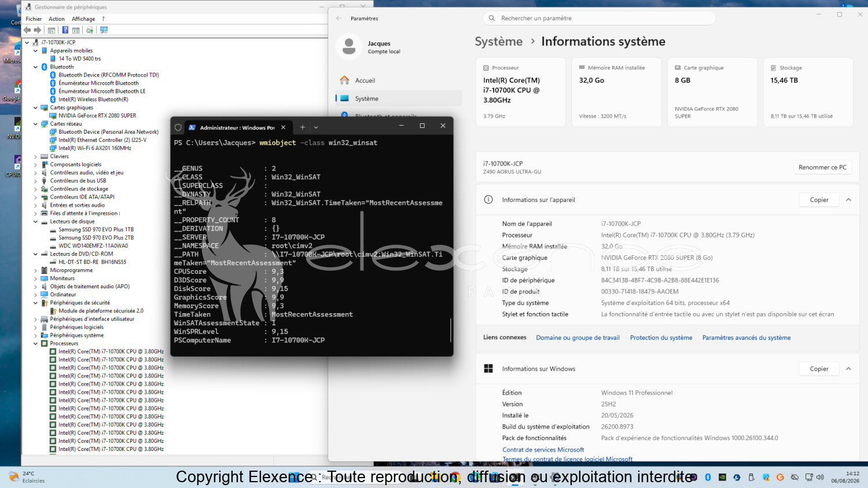Viewport: 868px width, 488px height.
Task: Click the Windows logo beside Informations sur Windows
Action: coord(488,369)
